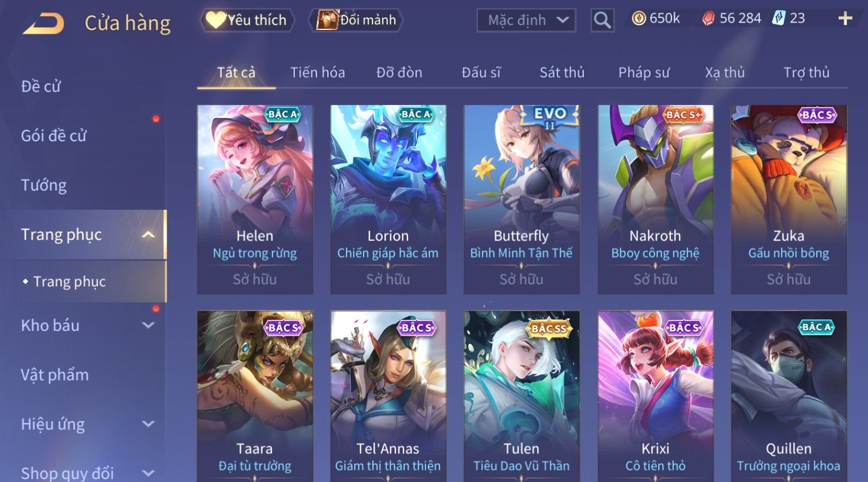Screen dimensions: 868x482
Task: Switch to the Sát thủ tab
Action: 562,73
